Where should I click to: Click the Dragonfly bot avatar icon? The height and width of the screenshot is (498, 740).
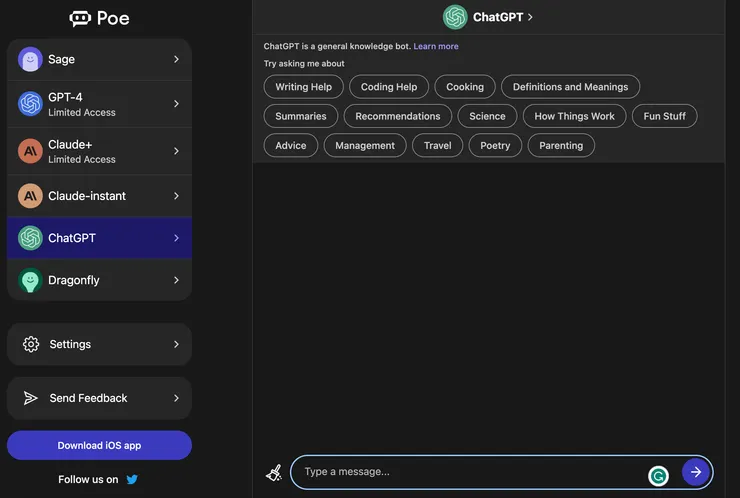pyautogui.click(x=30, y=281)
